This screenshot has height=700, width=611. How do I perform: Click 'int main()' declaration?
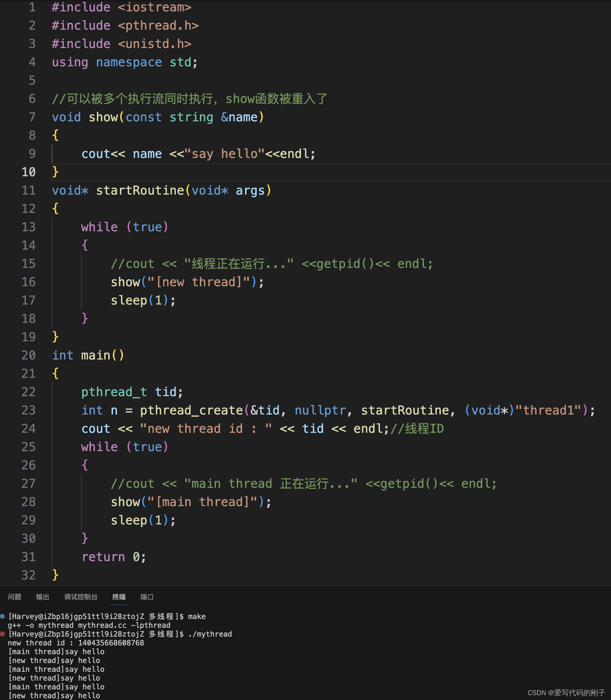pos(88,355)
